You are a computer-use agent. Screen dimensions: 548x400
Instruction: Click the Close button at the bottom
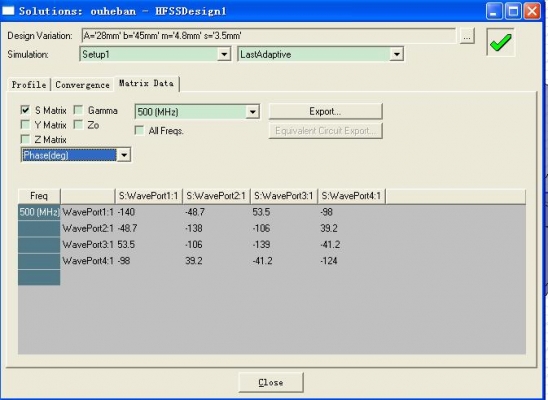pos(271,383)
